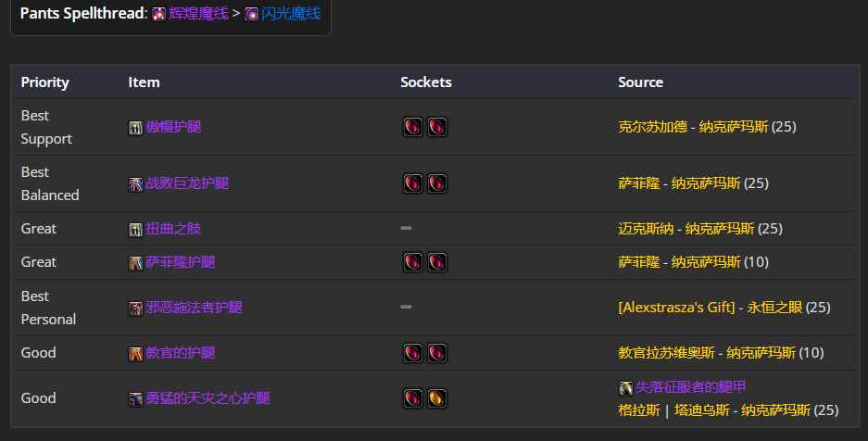The height and width of the screenshot is (441, 868).
Task: Click left red socket in 教官的护腿 row
Action: pos(413,353)
